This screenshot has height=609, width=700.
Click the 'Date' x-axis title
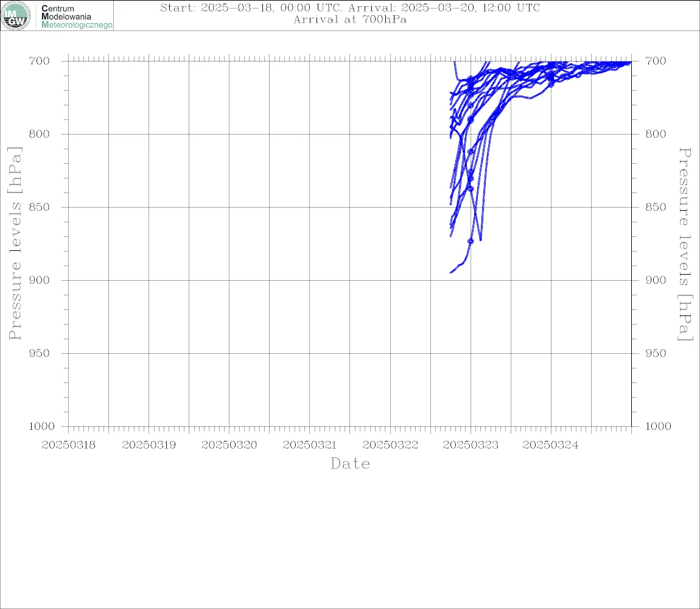351,464
